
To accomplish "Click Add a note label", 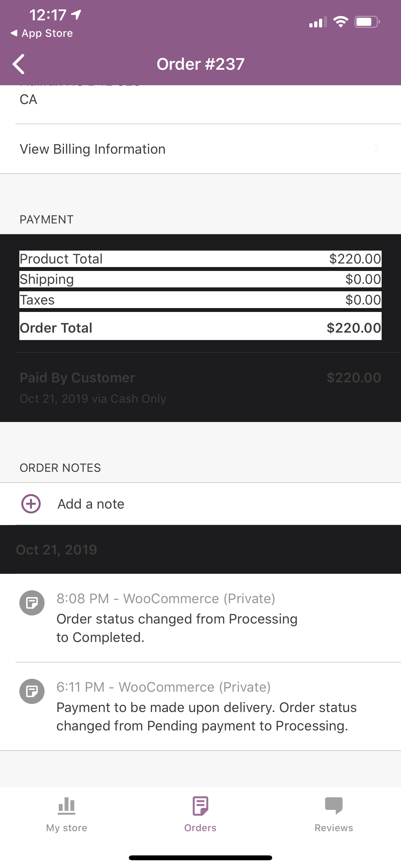I will [91, 504].
